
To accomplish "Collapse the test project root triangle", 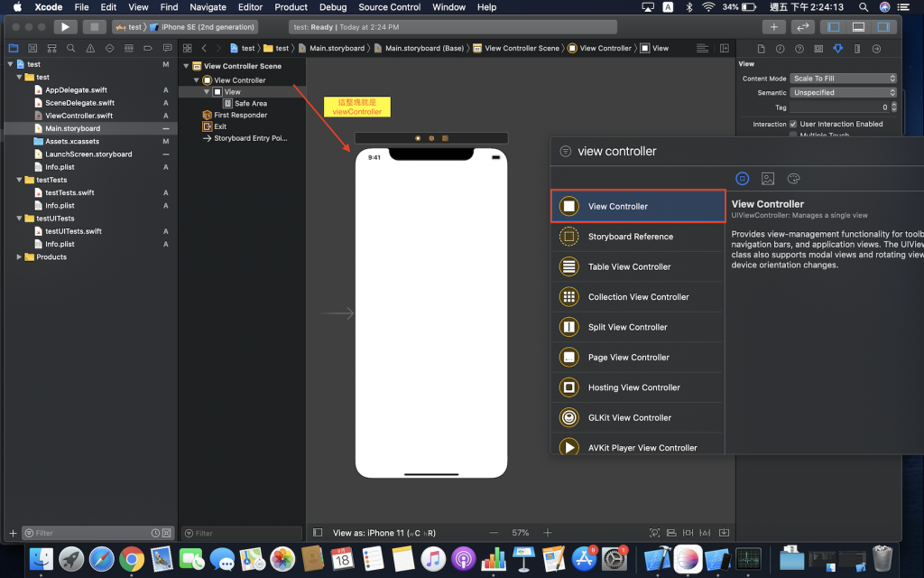I will 10,64.
